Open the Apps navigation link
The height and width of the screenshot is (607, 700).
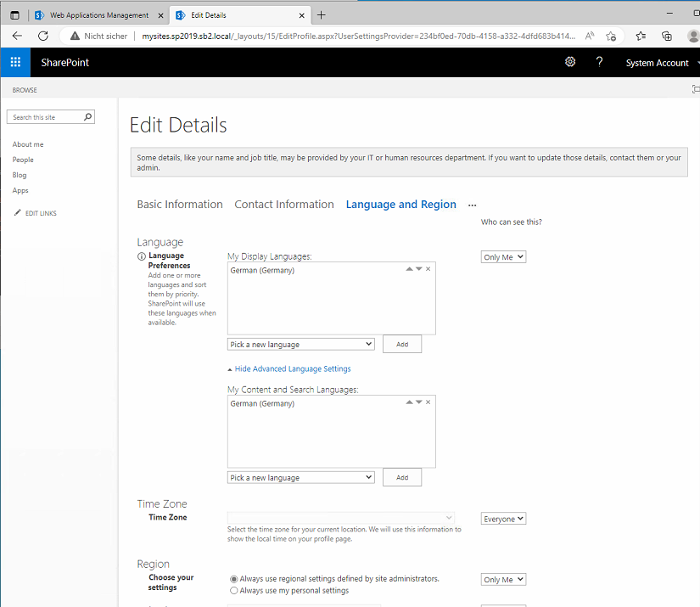(20, 190)
